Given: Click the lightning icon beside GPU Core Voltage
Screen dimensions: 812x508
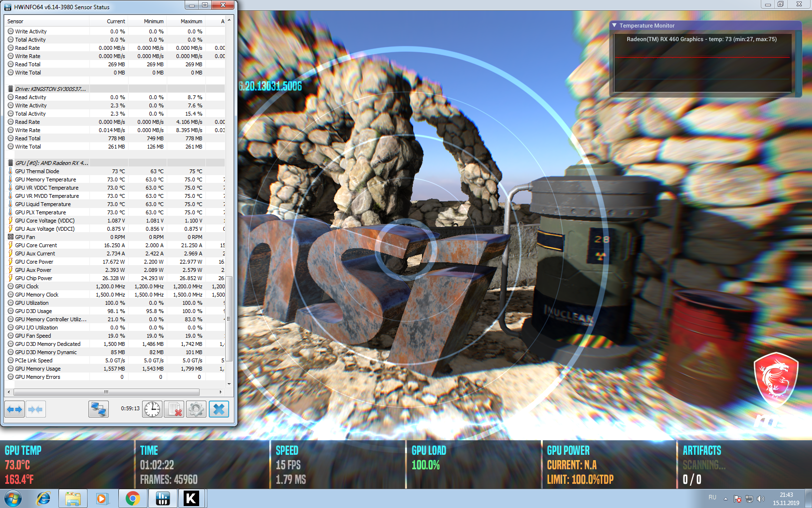Looking at the screenshot, I should coord(11,221).
